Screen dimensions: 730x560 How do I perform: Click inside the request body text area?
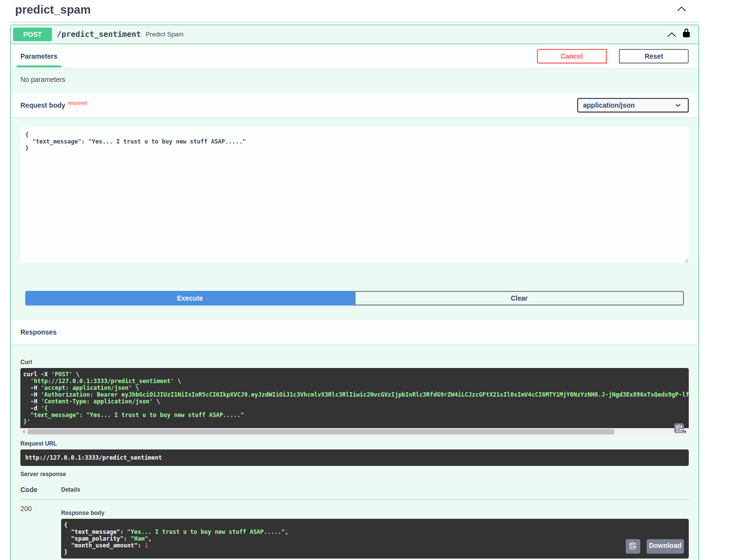(x=354, y=195)
